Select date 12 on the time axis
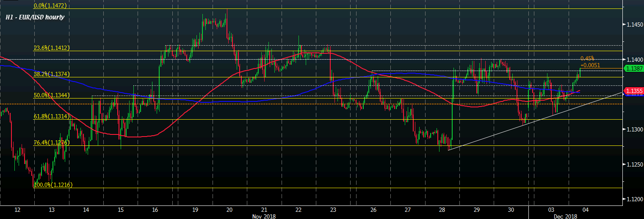The height and width of the screenshot is (219, 644). [17, 210]
